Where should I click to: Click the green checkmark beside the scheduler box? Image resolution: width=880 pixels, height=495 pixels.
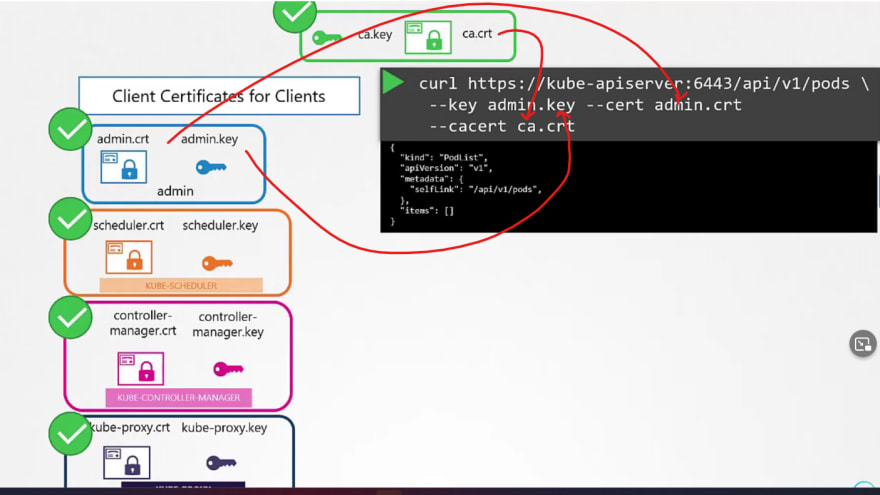tap(70, 219)
